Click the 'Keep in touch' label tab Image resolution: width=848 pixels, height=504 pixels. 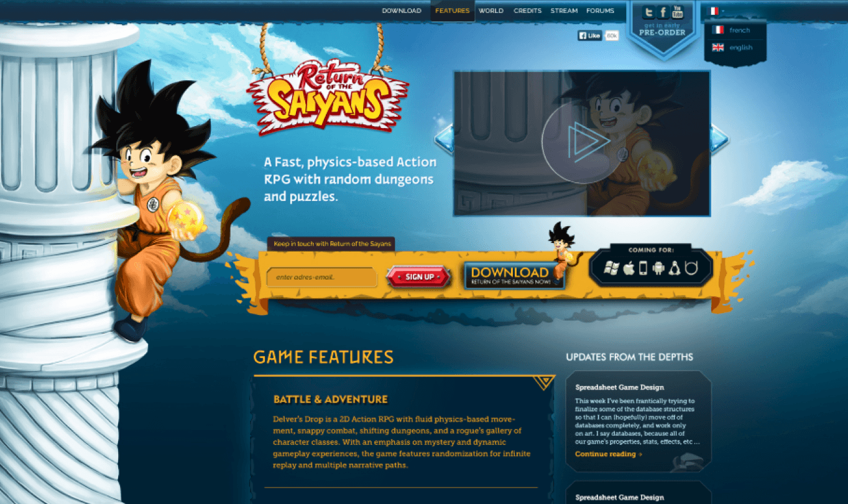[331, 244]
